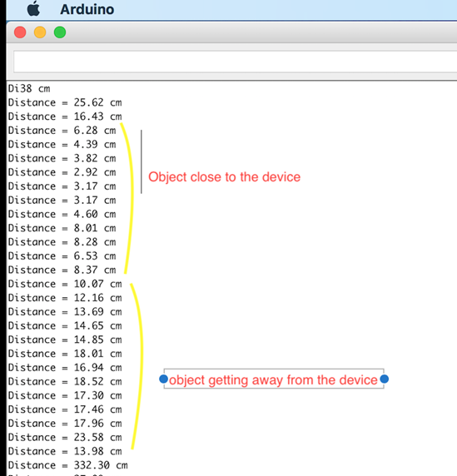Click the reading 'Distance = 2.92 cm'
This screenshot has height=476, width=457.
(x=62, y=172)
